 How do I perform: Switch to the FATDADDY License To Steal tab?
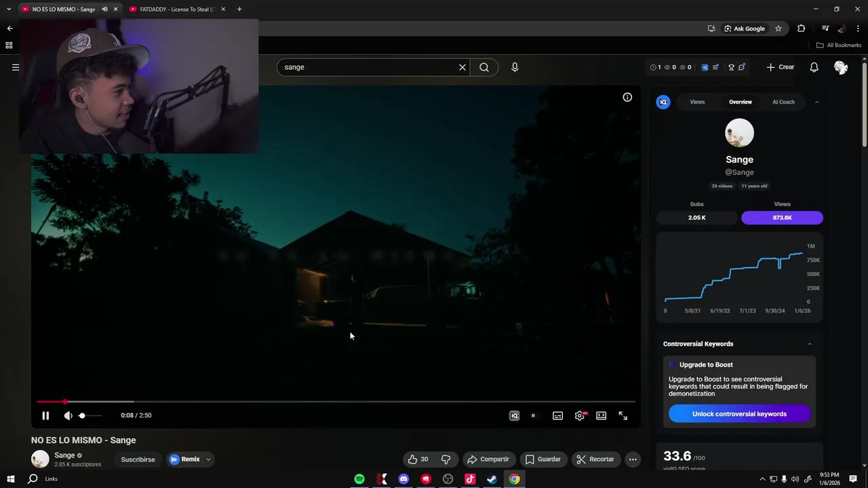(178, 9)
